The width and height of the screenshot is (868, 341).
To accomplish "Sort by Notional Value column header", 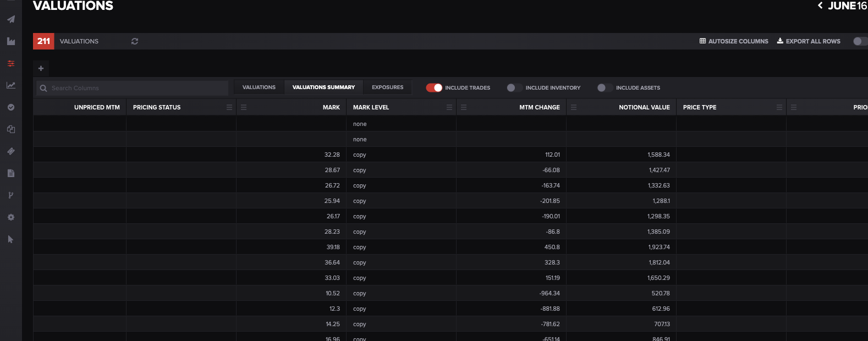I will [644, 107].
